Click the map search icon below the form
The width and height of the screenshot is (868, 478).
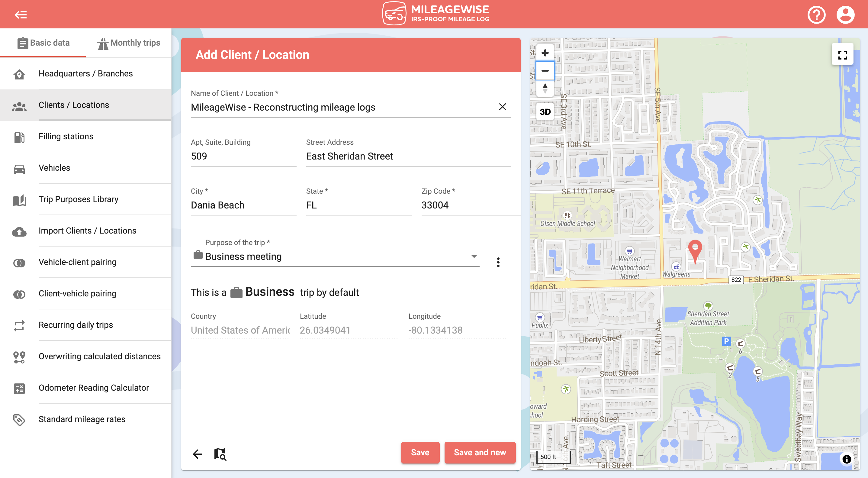click(220, 454)
